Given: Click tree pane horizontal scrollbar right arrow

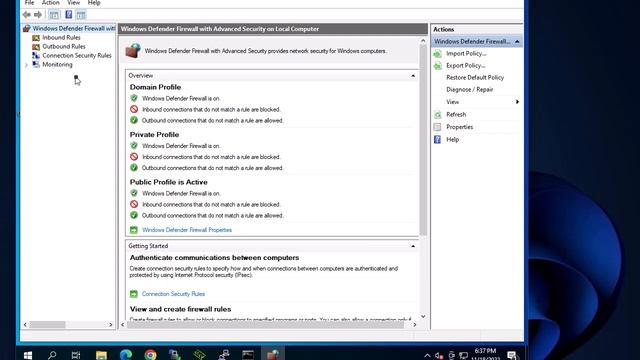Looking at the screenshot, I should (111, 325).
